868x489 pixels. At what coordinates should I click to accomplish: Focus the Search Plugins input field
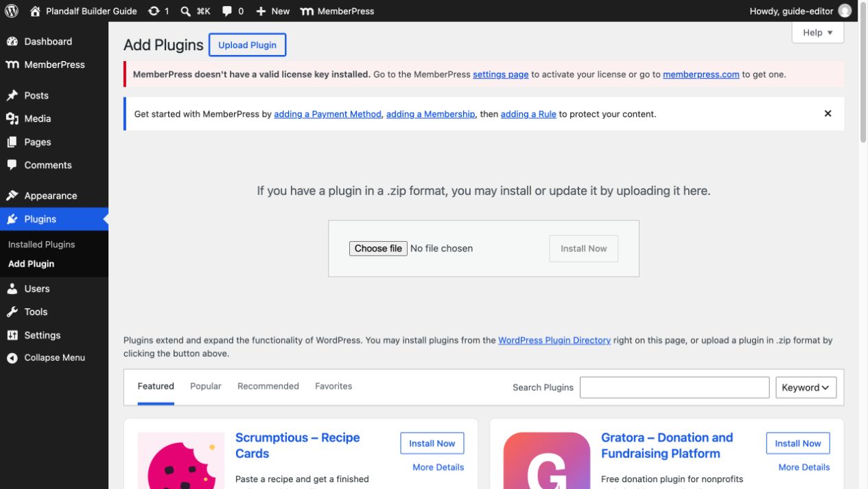[675, 387]
